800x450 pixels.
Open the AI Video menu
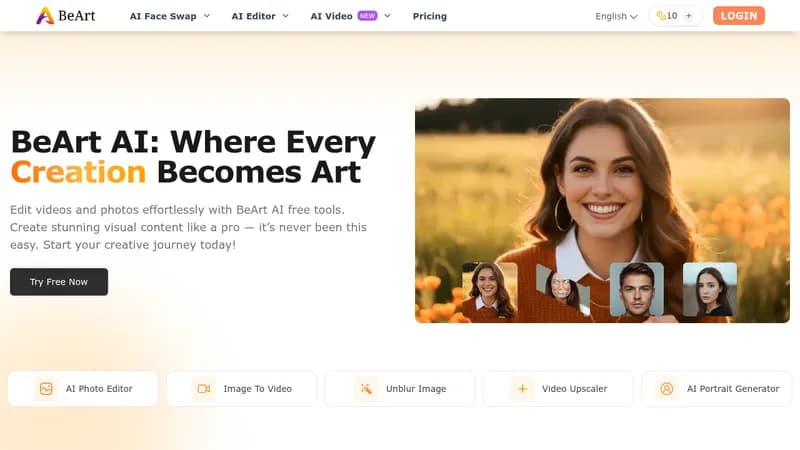click(x=331, y=16)
